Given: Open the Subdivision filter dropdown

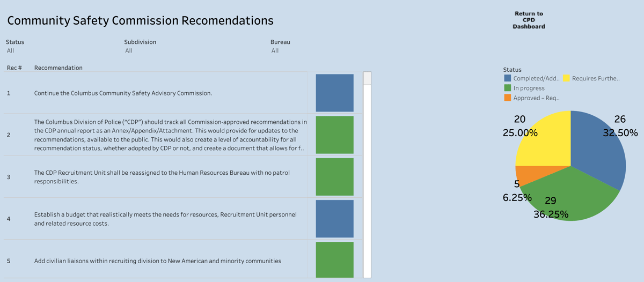Looking at the screenshot, I should (129, 51).
